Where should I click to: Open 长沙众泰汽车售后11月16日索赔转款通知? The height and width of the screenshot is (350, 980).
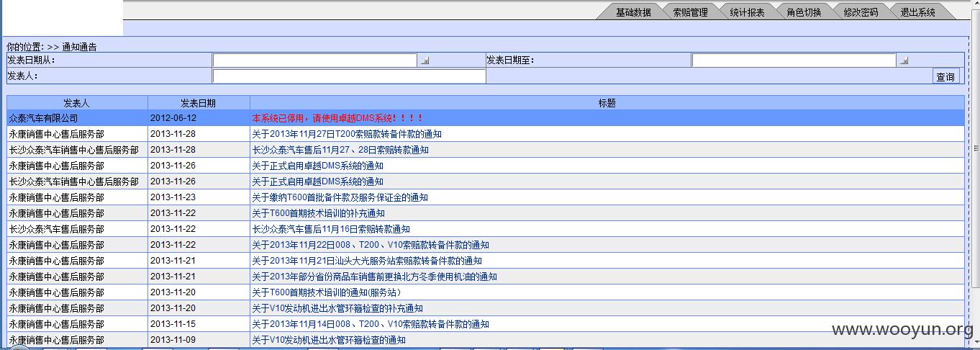[331, 229]
